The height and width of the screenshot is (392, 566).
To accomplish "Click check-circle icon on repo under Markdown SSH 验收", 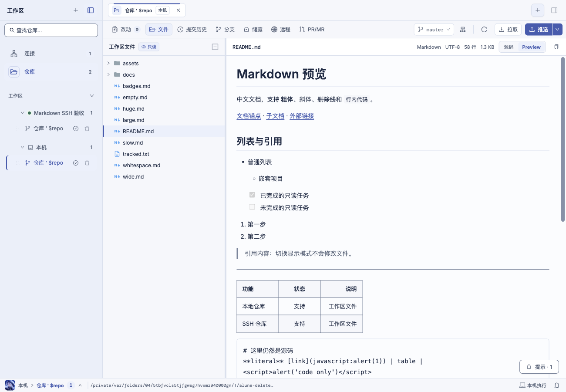I will [x=76, y=128].
